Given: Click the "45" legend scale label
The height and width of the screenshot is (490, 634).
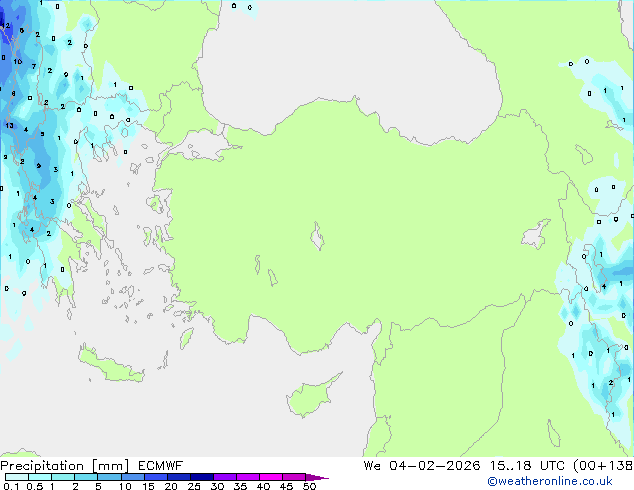Looking at the screenshot, I should pos(286,486).
